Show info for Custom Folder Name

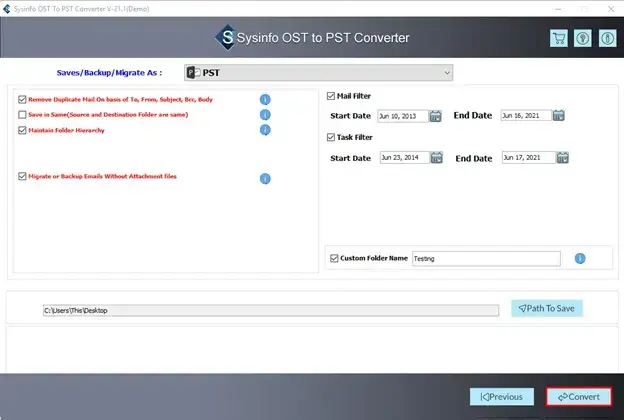click(x=580, y=258)
